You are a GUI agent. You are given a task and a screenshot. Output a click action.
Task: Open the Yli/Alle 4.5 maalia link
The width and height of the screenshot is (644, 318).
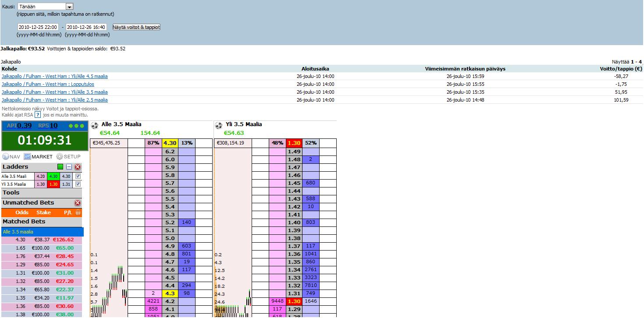[x=54, y=76]
